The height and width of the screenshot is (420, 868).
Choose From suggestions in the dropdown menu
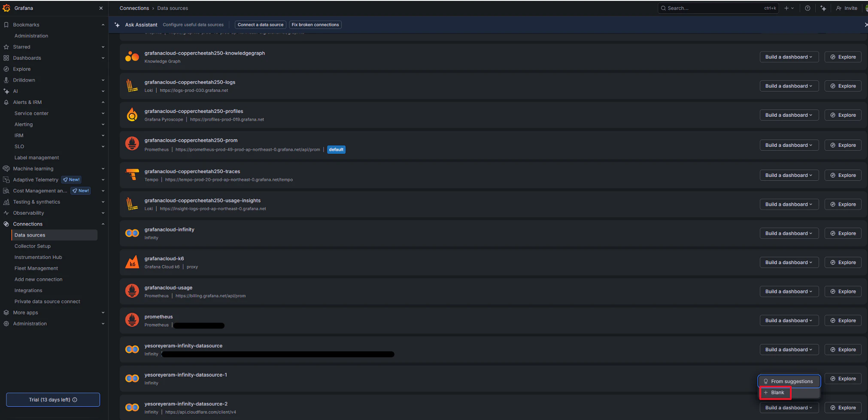point(789,381)
